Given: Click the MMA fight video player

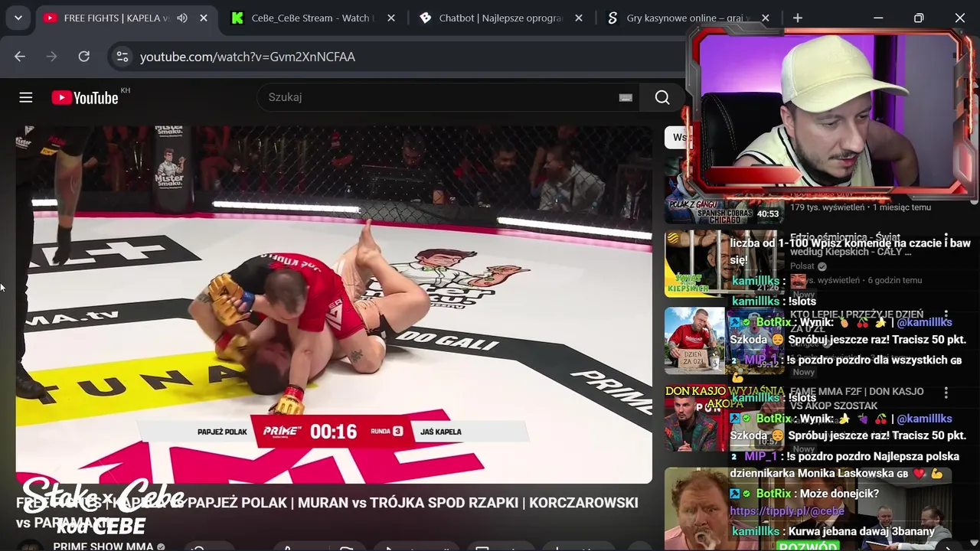Looking at the screenshot, I should click(334, 305).
